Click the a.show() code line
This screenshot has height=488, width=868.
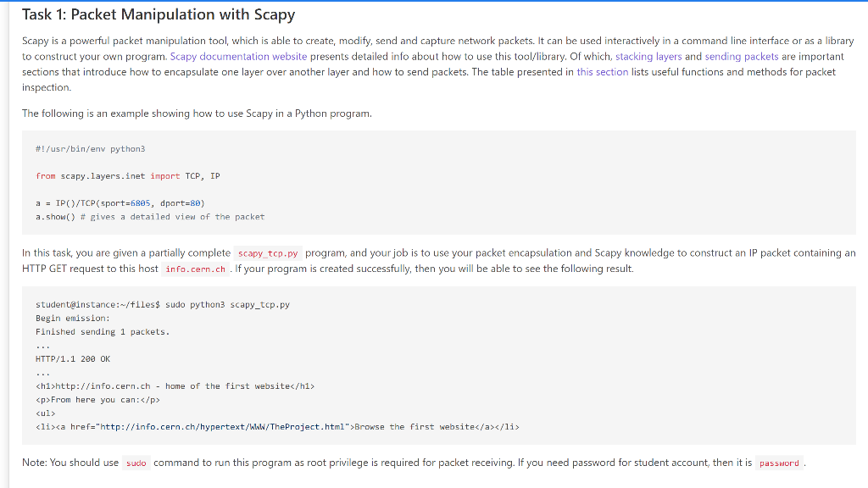[150, 217]
